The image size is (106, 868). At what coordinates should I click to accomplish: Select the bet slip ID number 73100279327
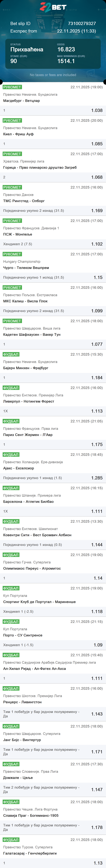pos(82,24)
